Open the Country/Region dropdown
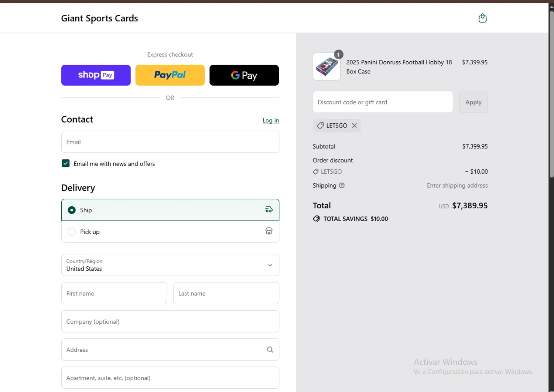The image size is (554, 392). [170, 265]
